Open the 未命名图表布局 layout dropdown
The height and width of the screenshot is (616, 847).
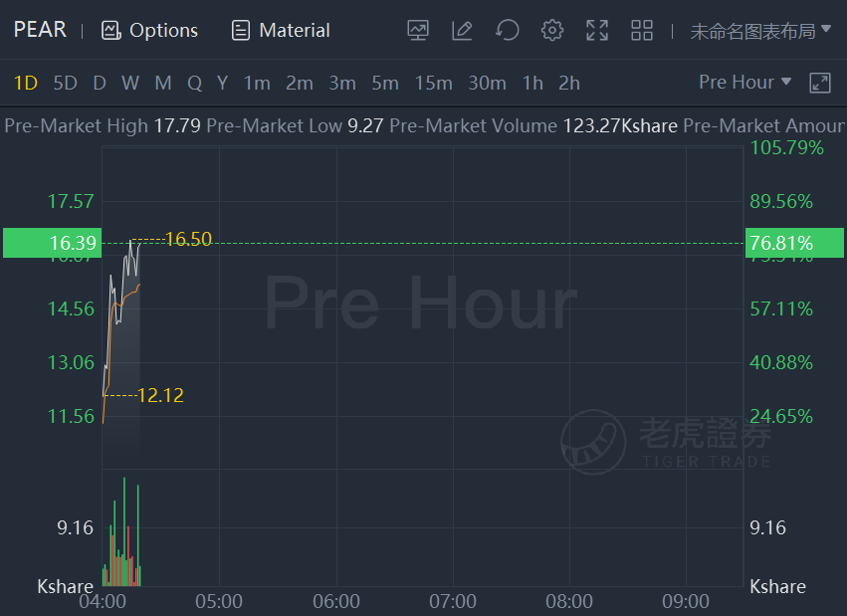pyautogui.click(x=760, y=31)
